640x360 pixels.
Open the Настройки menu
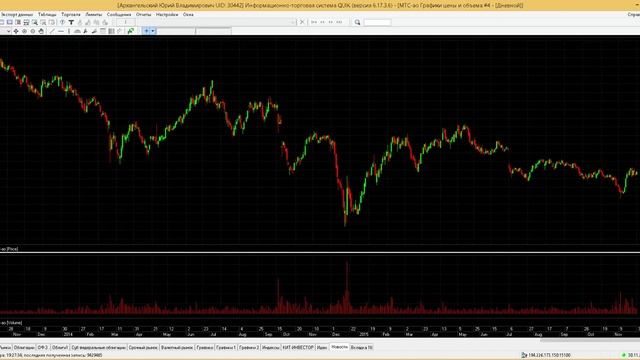click(x=167, y=14)
